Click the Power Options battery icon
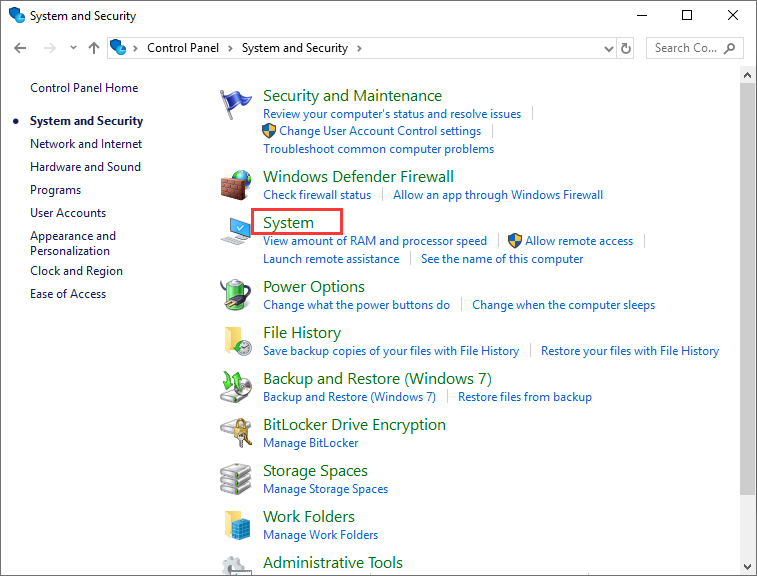The image size is (757, 576). 236,295
